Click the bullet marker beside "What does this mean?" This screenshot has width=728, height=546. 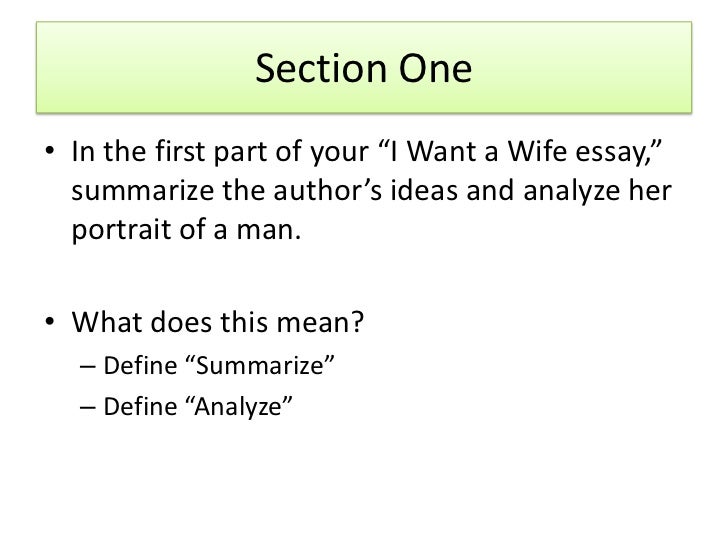50,321
